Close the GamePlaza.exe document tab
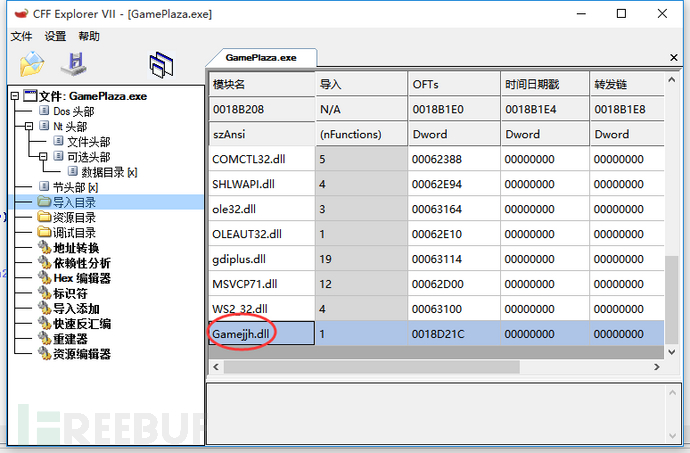 (673, 57)
